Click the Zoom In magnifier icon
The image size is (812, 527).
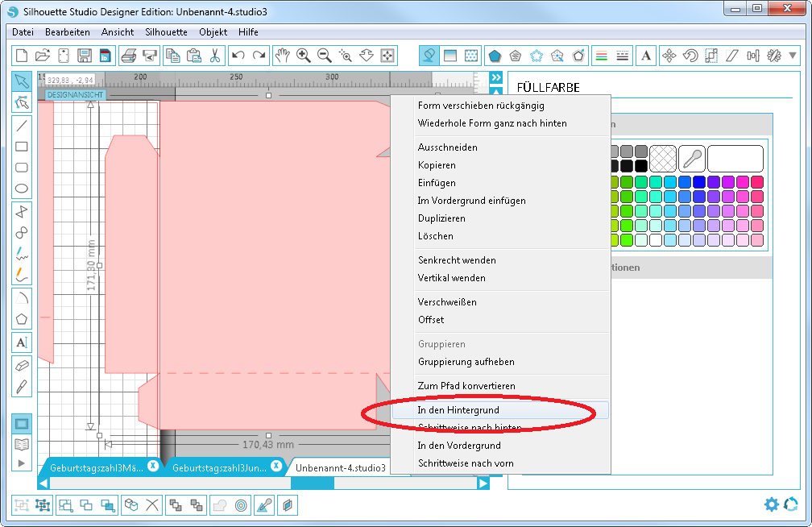click(x=304, y=56)
